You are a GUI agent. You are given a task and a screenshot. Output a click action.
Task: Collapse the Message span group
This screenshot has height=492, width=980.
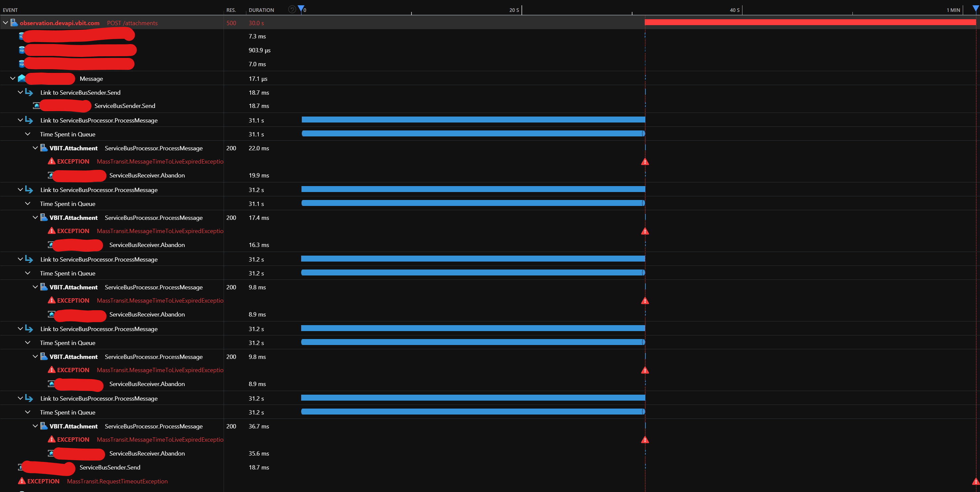[13, 78]
